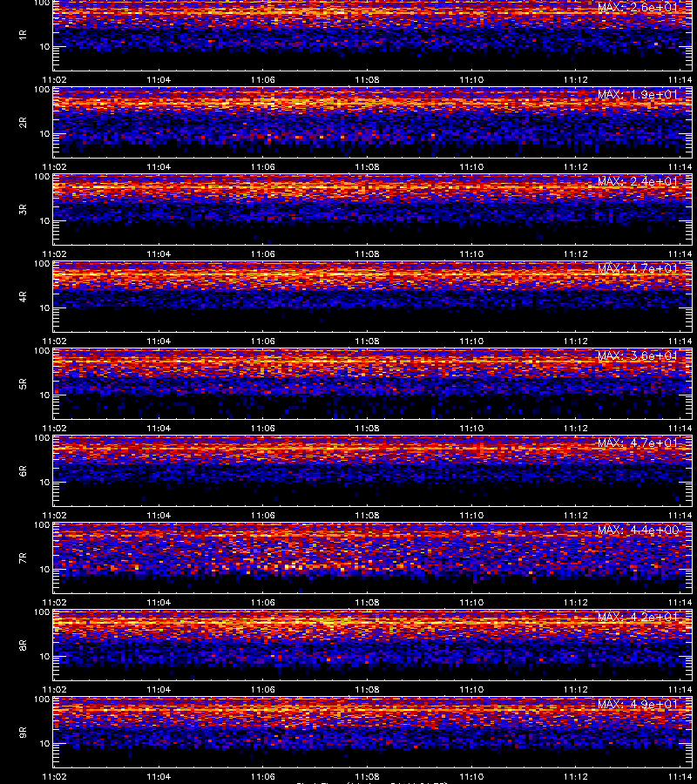This screenshot has height=784, width=697.
Task: Click the '11:10' time tick below 4R panel
Action: pos(471,341)
